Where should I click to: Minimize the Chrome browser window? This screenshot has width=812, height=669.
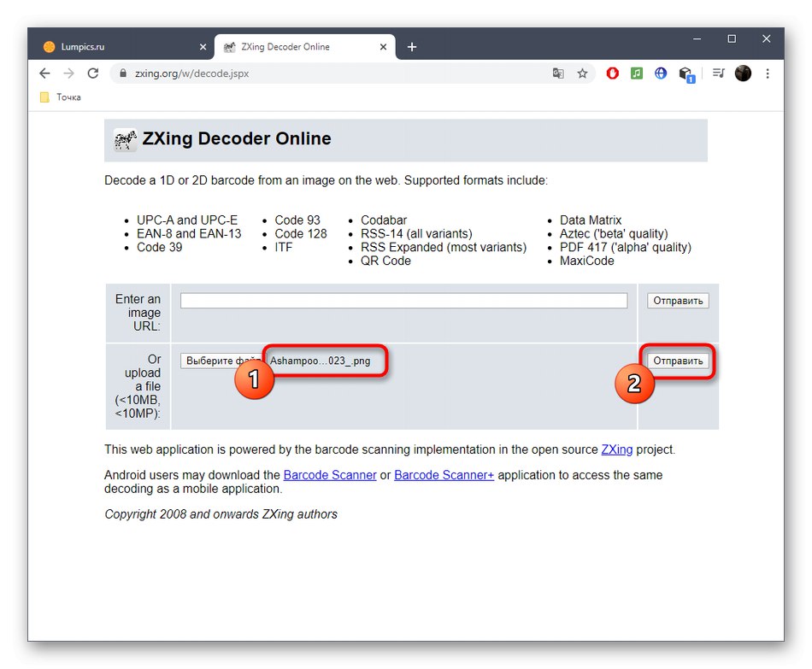click(697, 38)
